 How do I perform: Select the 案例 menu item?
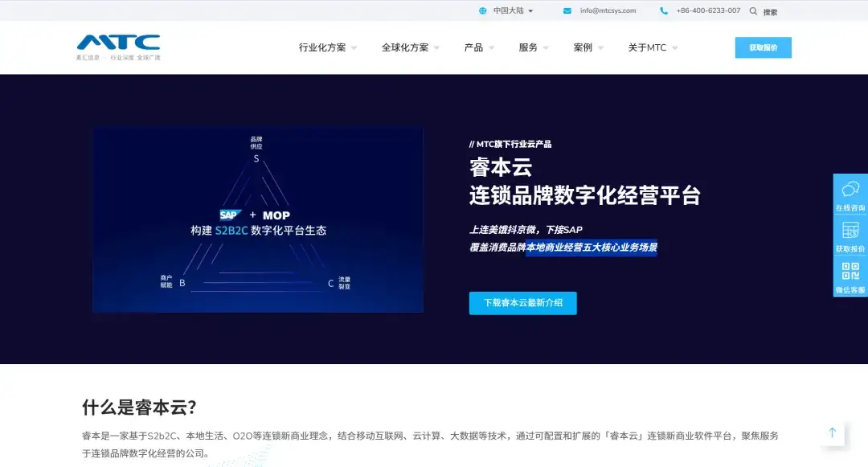[584, 47]
